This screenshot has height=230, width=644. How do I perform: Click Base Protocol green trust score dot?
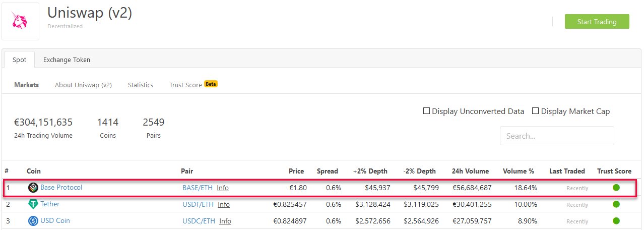coord(616,188)
